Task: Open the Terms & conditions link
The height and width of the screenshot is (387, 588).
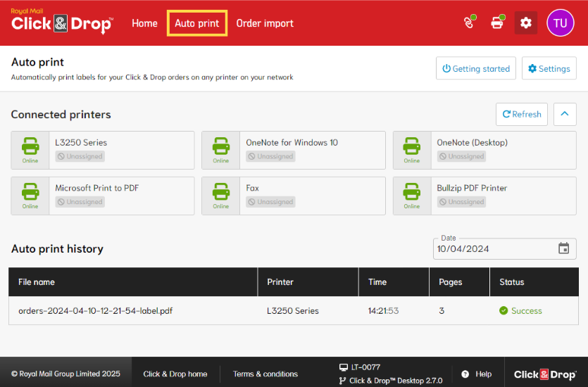Action: [265, 374]
